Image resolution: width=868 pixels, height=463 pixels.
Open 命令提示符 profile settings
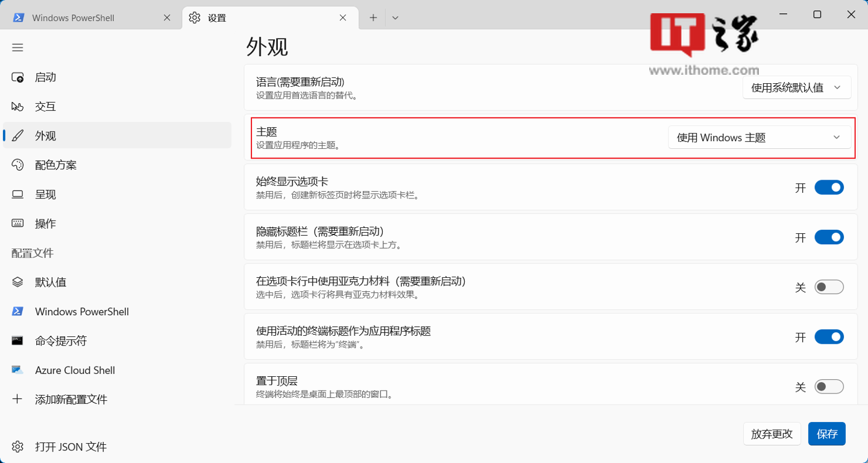[x=117, y=341]
